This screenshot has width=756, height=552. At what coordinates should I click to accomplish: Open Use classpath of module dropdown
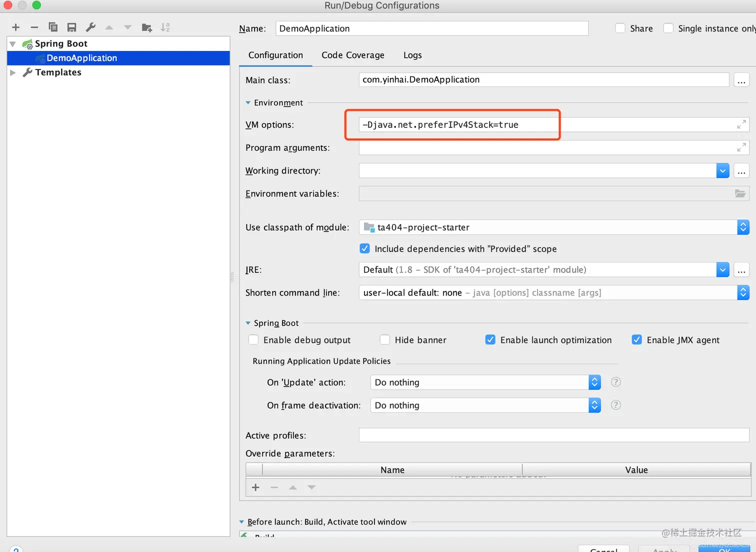[743, 227]
